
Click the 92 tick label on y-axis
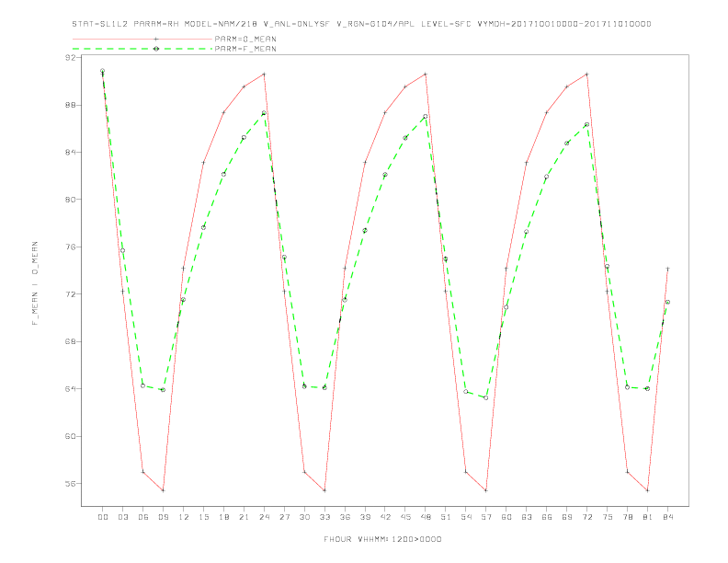(71, 58)
